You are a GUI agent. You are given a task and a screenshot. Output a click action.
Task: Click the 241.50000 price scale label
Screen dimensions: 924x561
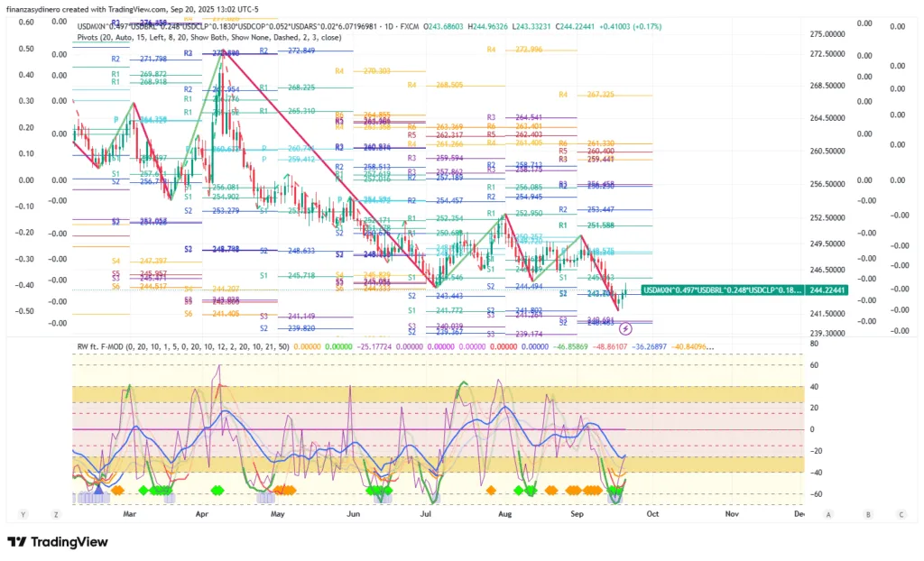(x=827, y=314)
